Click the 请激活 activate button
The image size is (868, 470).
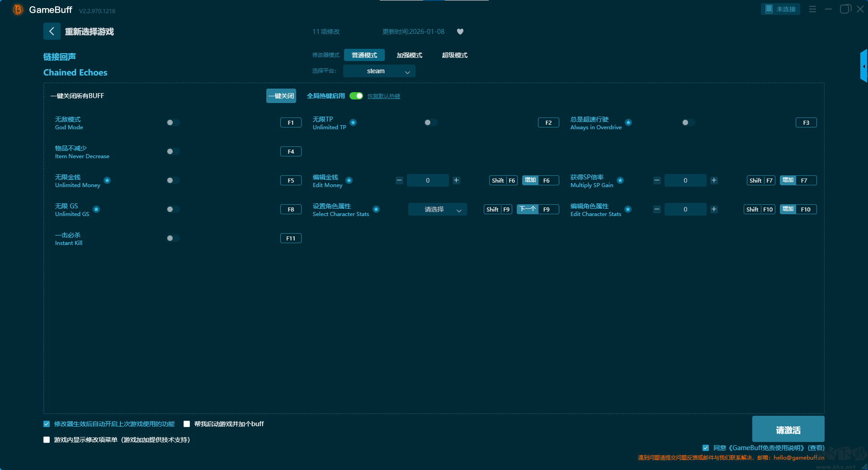tap(788, 429)
